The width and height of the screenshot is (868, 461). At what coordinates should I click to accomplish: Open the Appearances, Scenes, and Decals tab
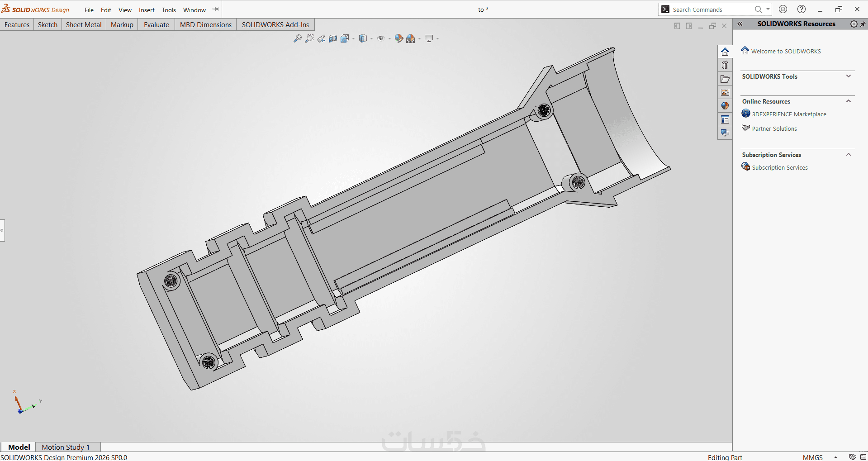(725, 106)
